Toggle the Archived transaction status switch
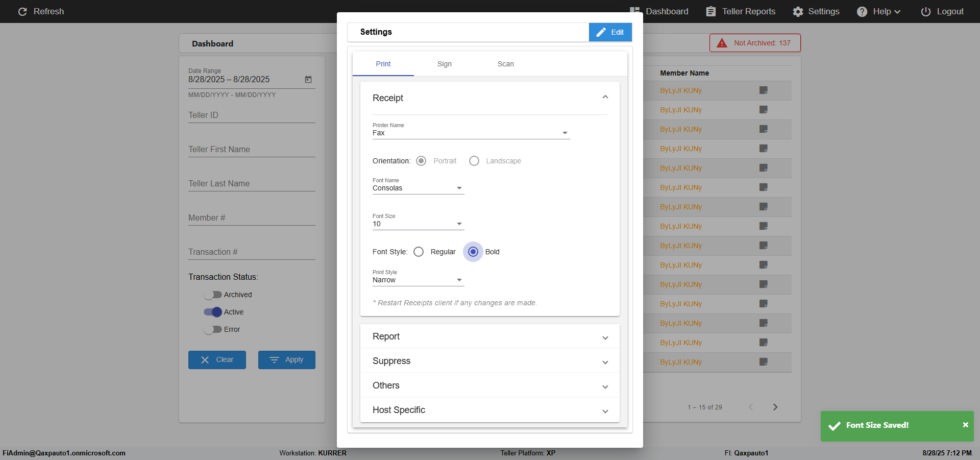The width and height of the screenshot is (980, 460). pos(212,295)
